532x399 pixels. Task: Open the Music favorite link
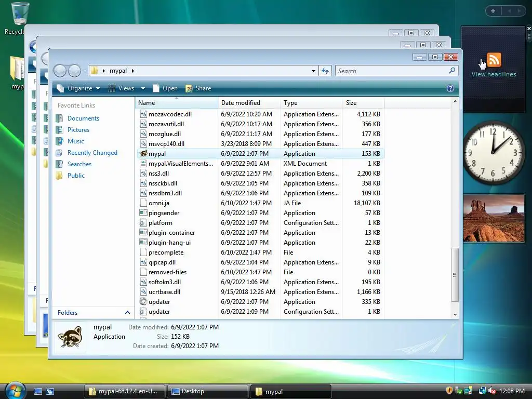[75, 141]
